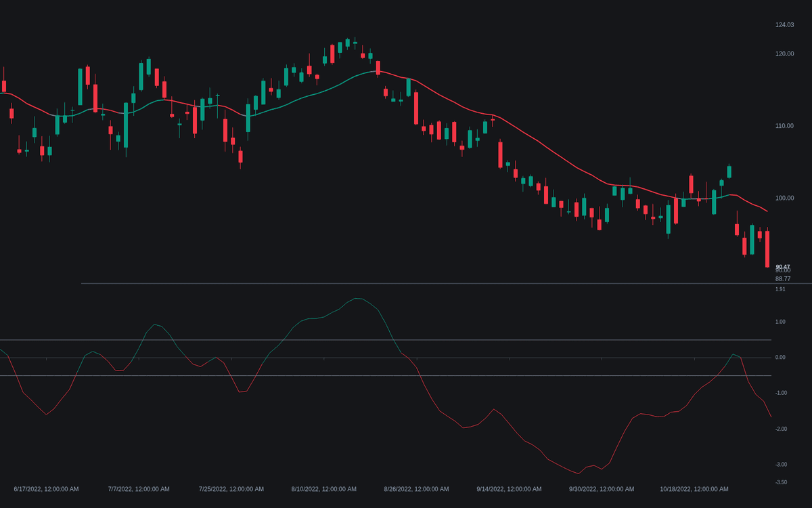Click the 7/25/2022 date on time axis
Viewport: 812px width, 508px height.
coord(231,489)
